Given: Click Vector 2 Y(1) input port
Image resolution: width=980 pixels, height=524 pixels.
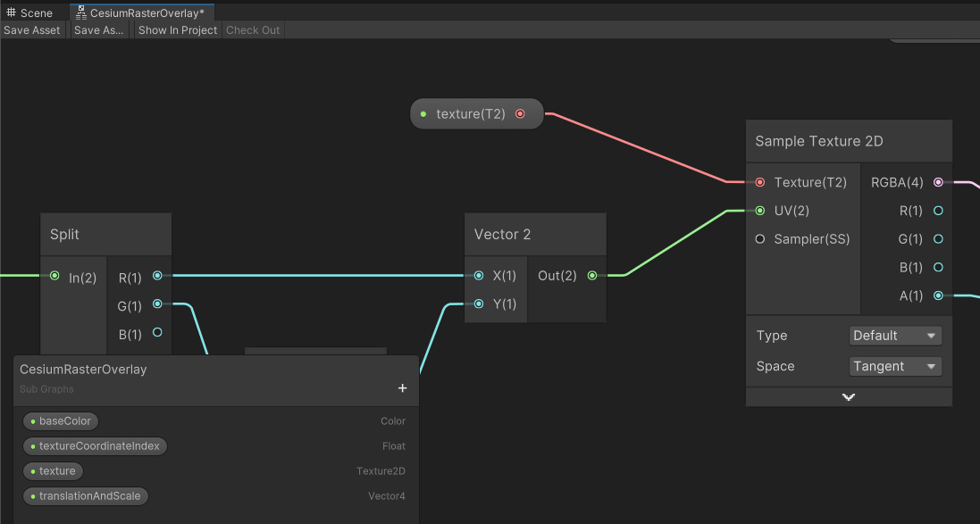Looking at the screenshot, I should coord(479,304).
